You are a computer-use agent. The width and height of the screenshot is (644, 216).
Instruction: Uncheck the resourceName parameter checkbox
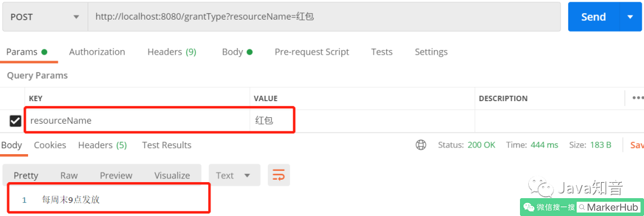[15, 121]
